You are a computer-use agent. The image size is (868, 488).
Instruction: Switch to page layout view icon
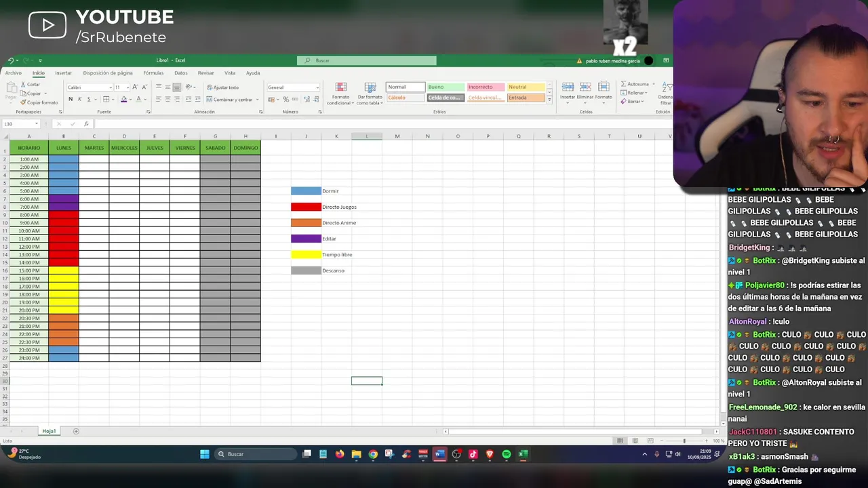pos(635,441)
